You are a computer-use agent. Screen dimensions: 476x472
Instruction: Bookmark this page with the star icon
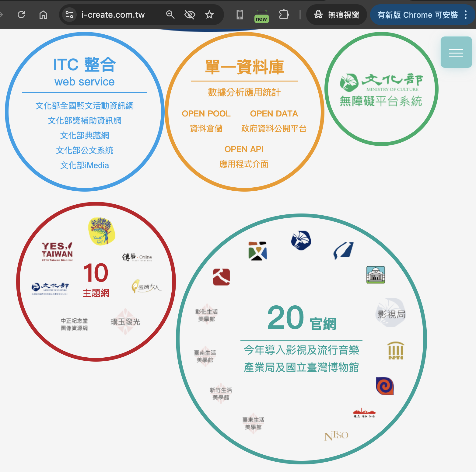209,15
